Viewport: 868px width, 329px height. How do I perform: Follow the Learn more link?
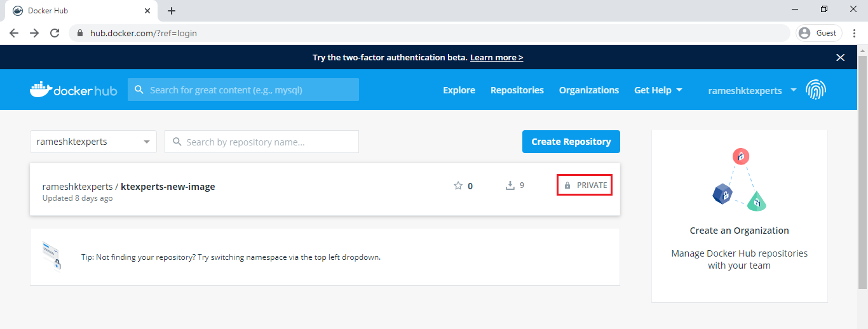tap(496, 57)
